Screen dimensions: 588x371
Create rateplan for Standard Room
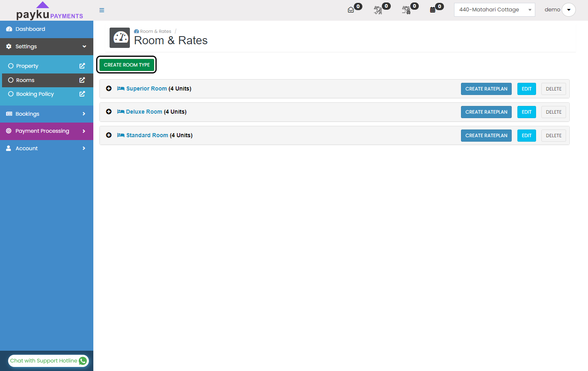pos(486,136)
